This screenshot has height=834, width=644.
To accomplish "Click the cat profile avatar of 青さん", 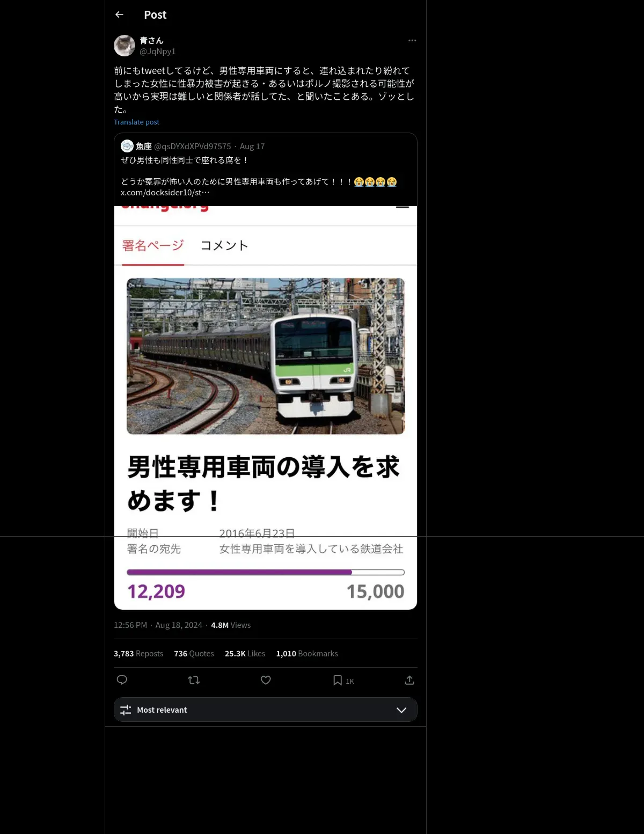I will (125, 46).
